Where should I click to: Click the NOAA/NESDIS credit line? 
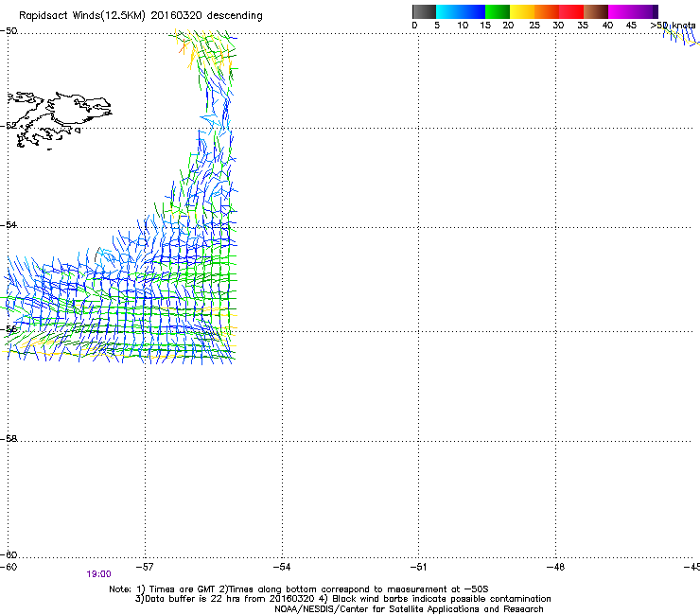[409, 609]
